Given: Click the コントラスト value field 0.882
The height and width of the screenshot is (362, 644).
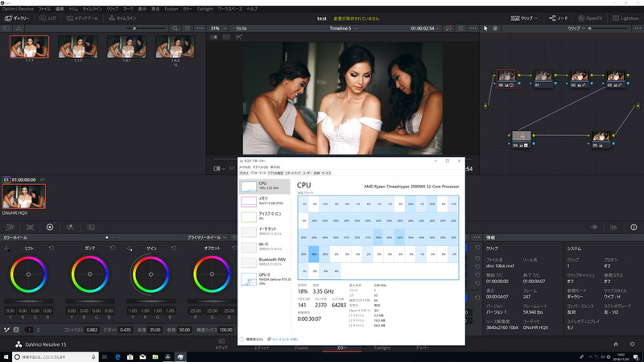Looking at the screenshot, I should click(93, 330).
